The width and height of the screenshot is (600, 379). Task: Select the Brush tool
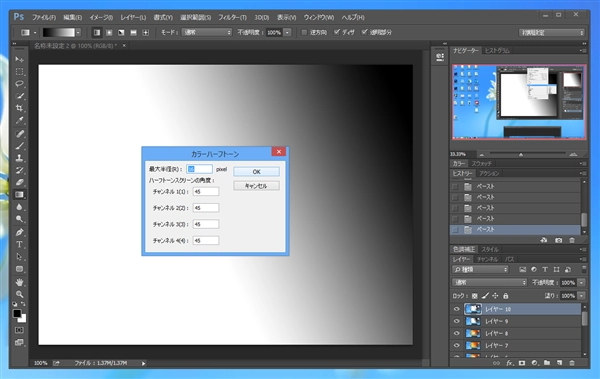click(19, 146)
